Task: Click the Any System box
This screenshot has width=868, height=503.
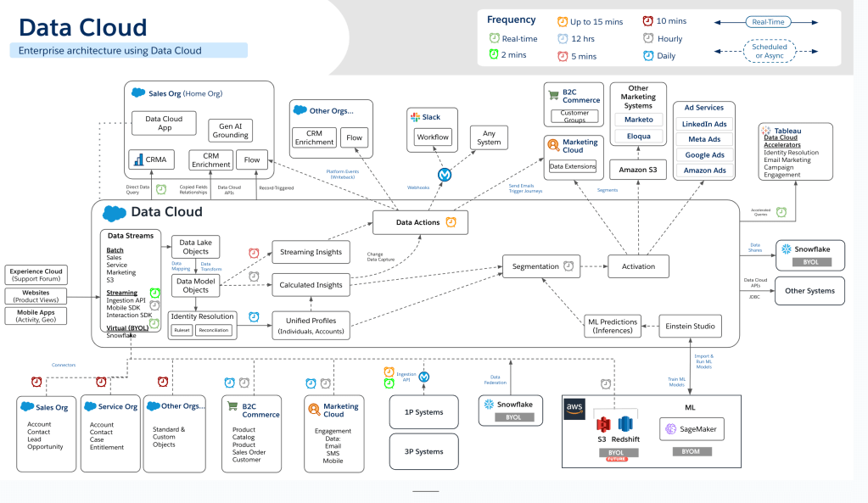Action: pyautogui.click(x=489, y=137)
